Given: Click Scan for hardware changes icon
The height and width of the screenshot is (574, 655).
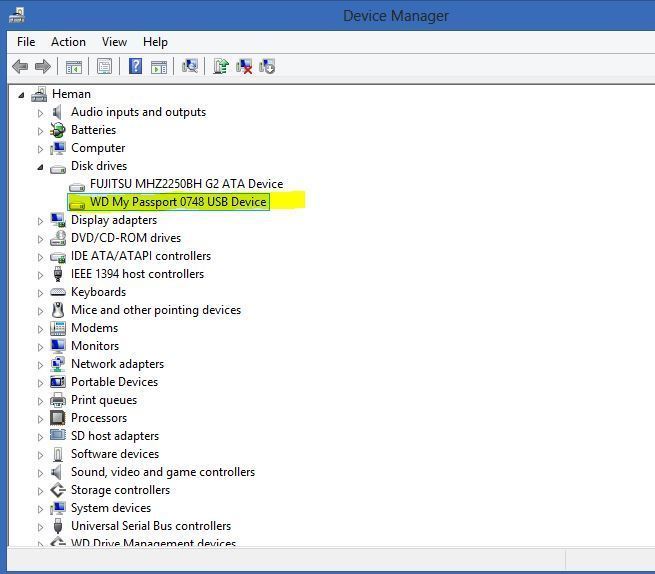Looking at the screenshot, I should (x=190, y=66).
